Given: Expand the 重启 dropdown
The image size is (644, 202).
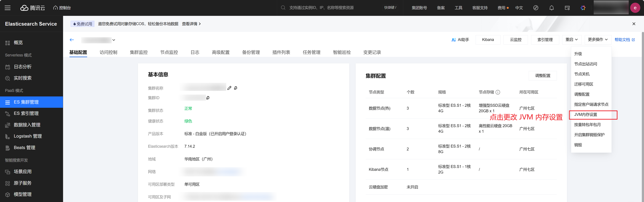Looking at the screenshot, I should (x=571, y=40).
